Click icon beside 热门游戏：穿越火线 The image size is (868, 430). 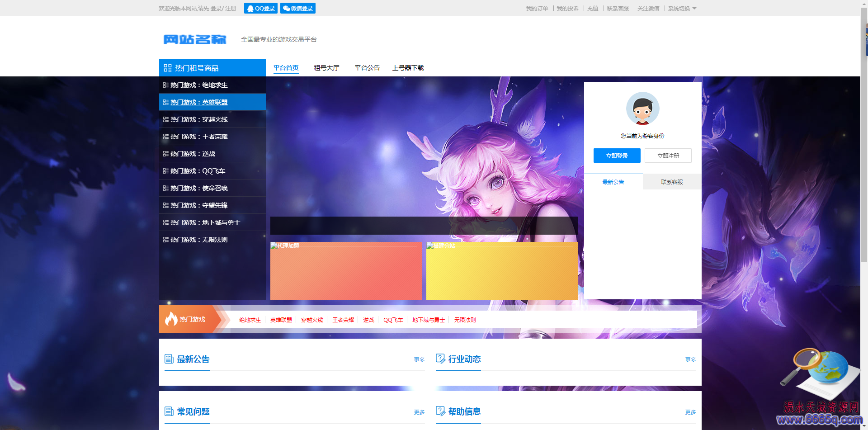166,119
